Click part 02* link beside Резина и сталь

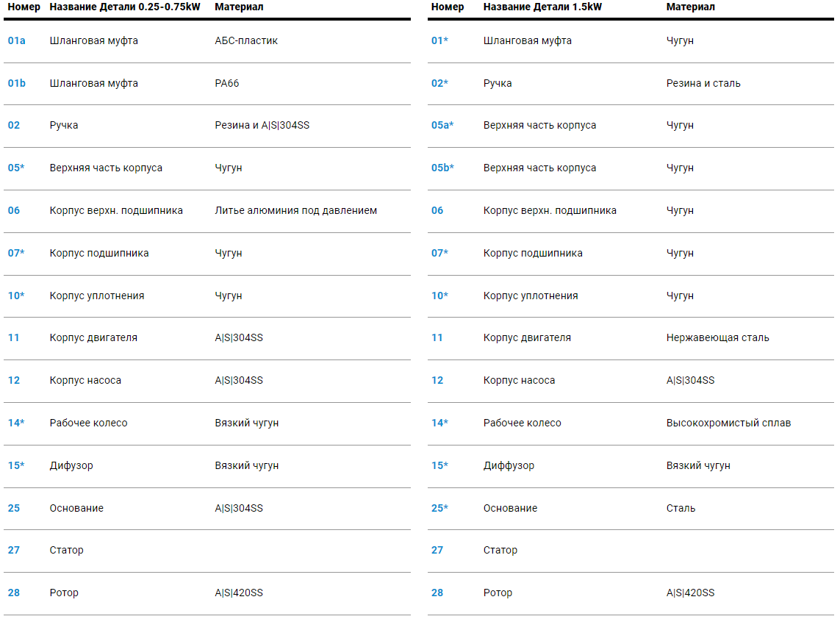(x=439, y=83)
